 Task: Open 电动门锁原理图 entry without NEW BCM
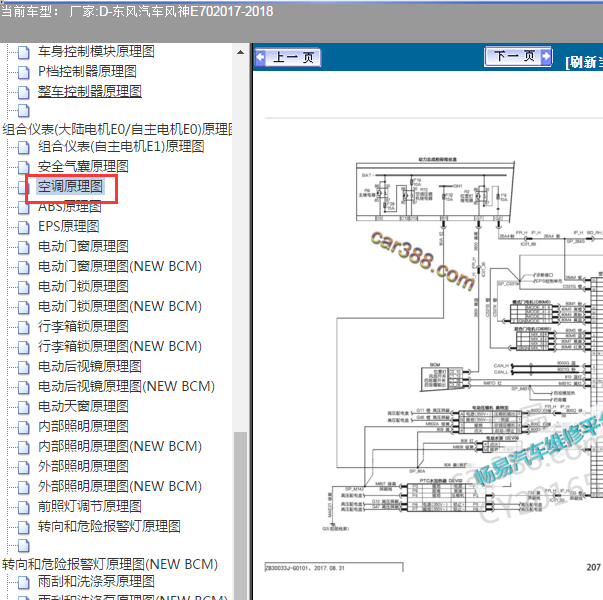point(83,287)
